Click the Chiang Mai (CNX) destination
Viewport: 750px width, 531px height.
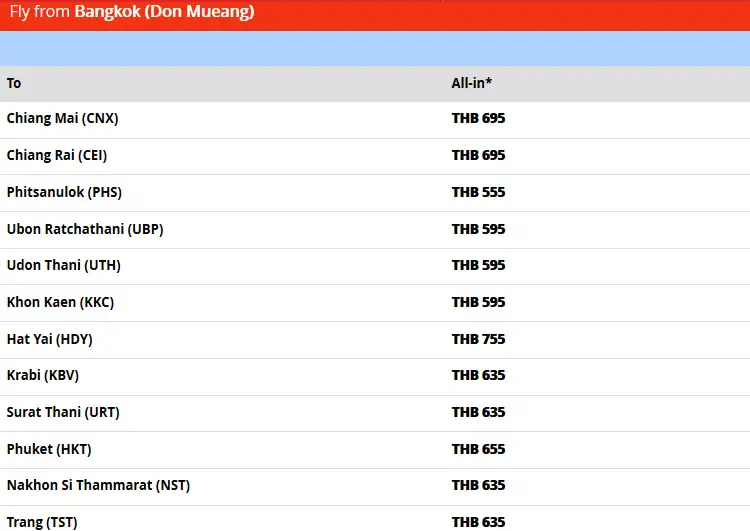pyautogui.click(x=62, y=118)
